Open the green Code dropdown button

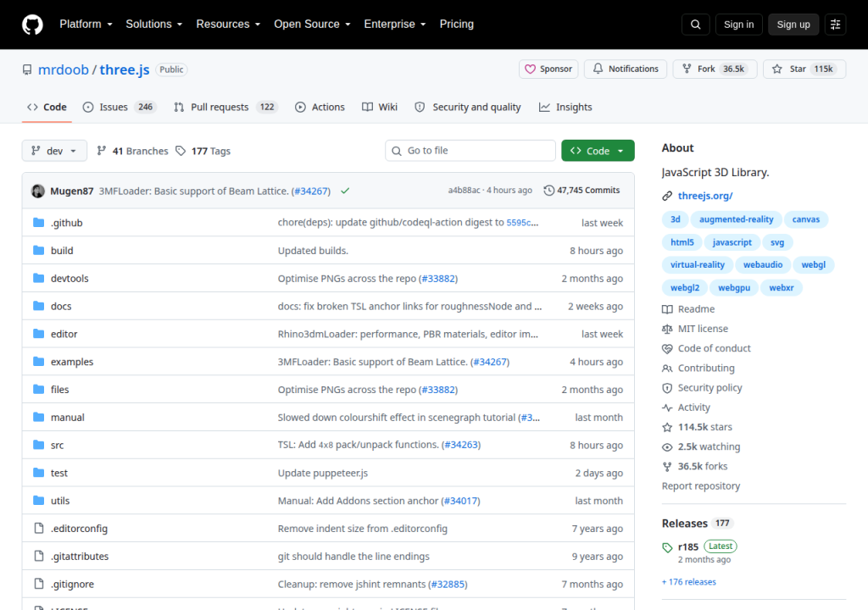[598, 151]
